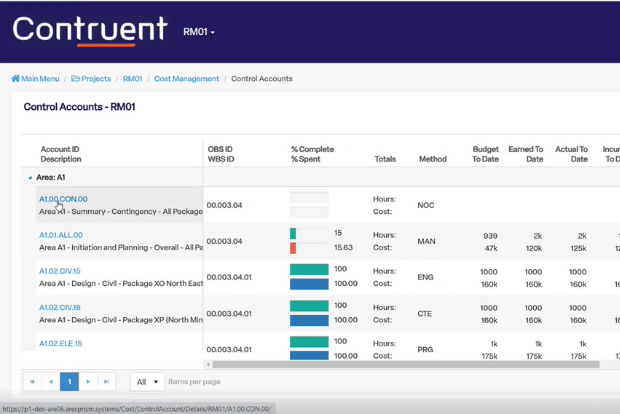
Task: Open RM01 breadcrumb link
Action: coord(132,79)
